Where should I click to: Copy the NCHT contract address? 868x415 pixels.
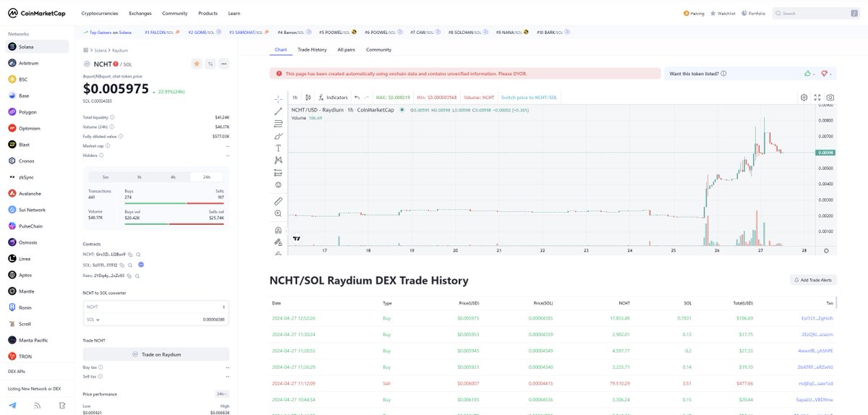131,254
